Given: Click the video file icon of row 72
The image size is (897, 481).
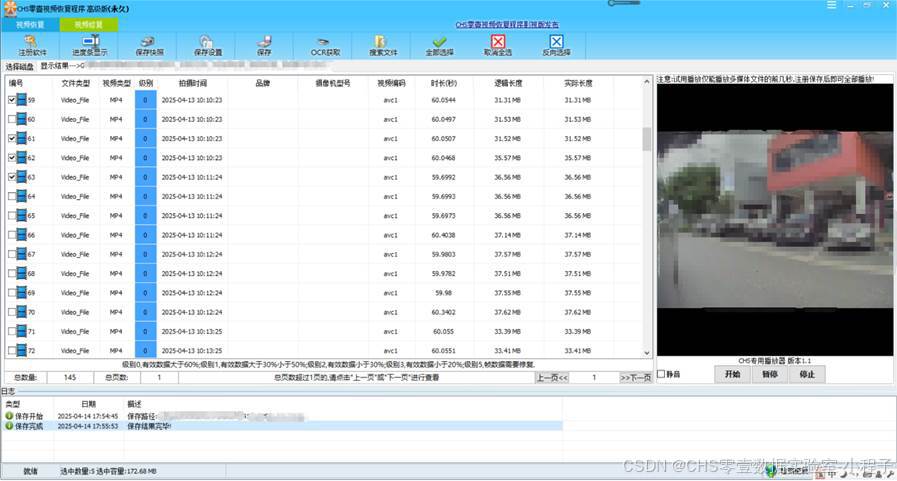Looking at the screenshot, I should (22, 350).
